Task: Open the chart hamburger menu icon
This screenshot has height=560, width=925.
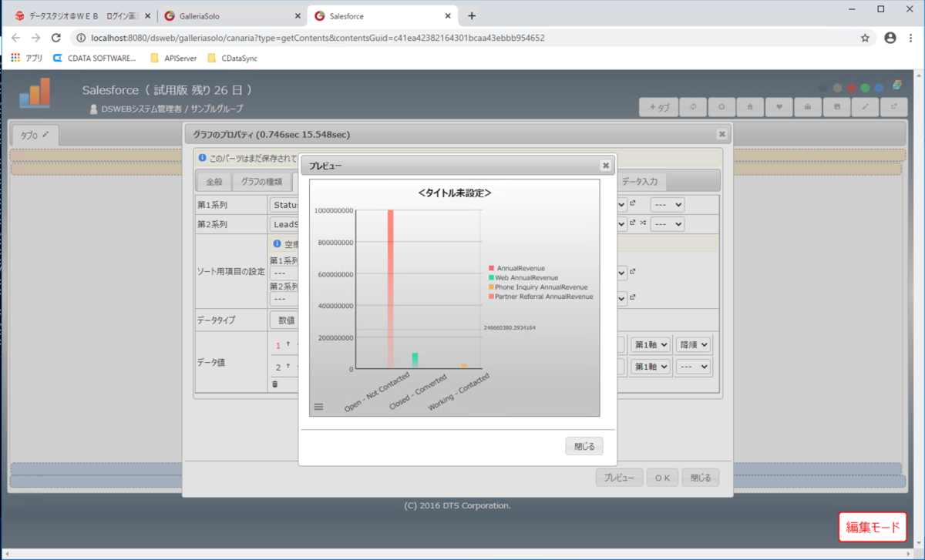Action: (319, 407)
